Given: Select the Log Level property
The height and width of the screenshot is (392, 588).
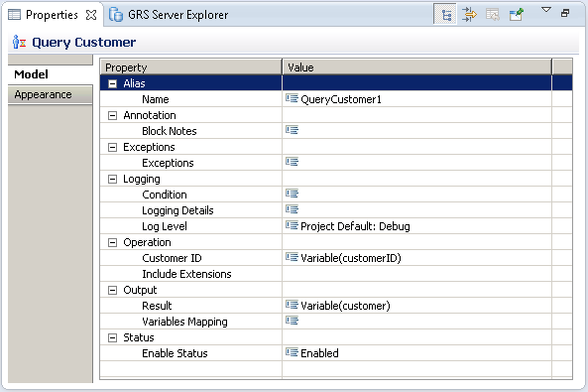Looking at the screenshot, I should click(165, 226).
